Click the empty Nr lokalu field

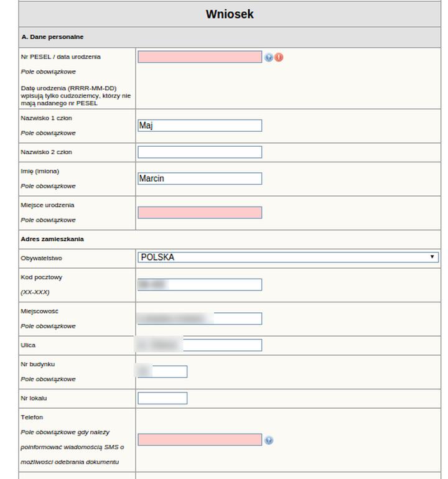pyautogui.click(x=162, y=398)
